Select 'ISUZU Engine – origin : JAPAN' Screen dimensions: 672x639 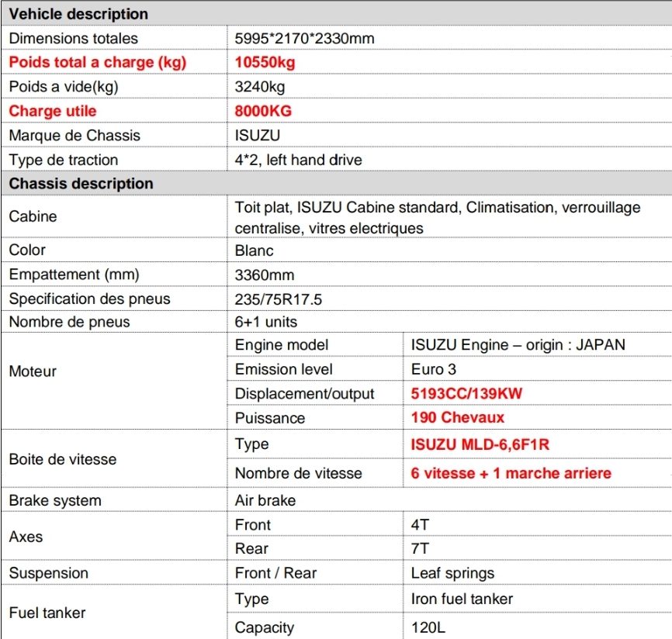pos(518,345)
